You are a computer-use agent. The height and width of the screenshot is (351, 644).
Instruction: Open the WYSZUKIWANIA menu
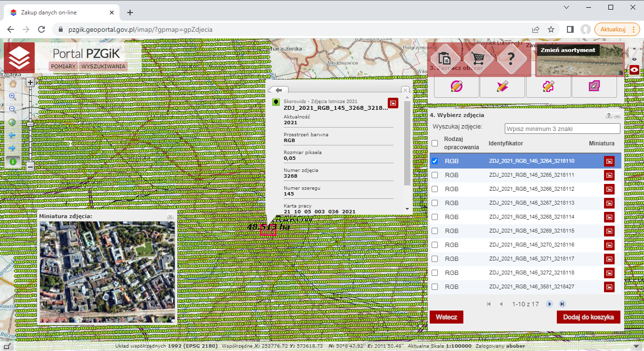[x=103, y=66]
